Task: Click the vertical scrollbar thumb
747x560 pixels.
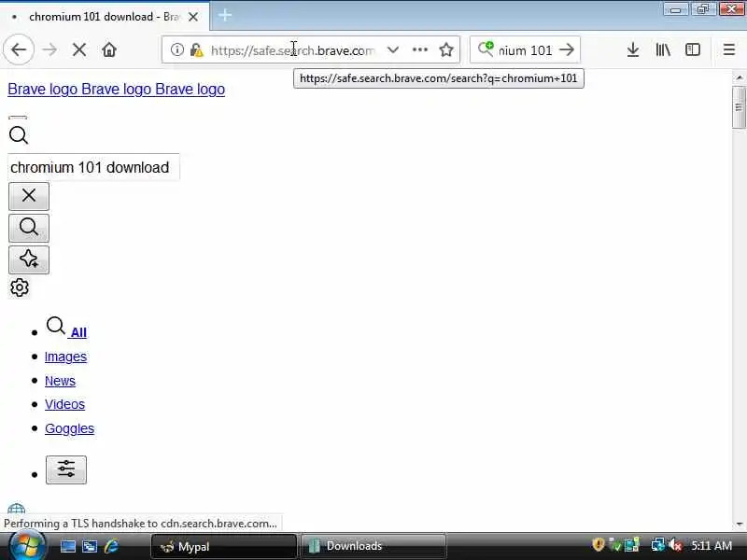Action: point(739,107)
